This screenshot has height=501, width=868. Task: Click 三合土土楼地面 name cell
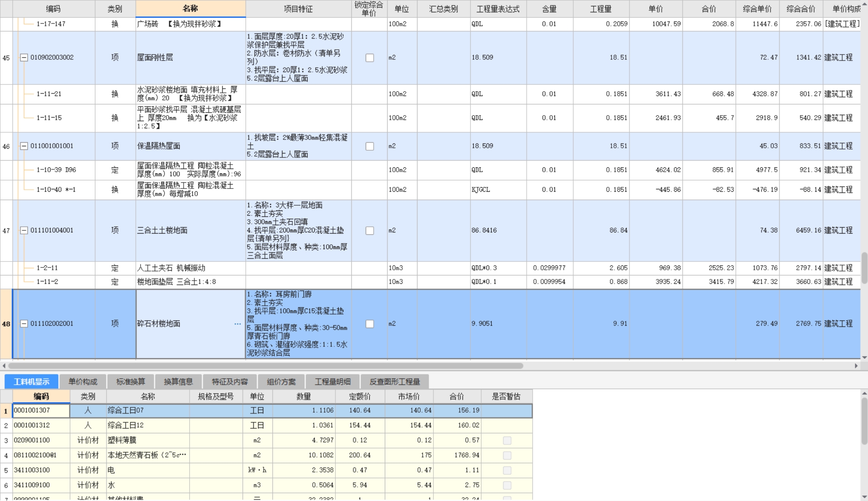click(190, 230)
